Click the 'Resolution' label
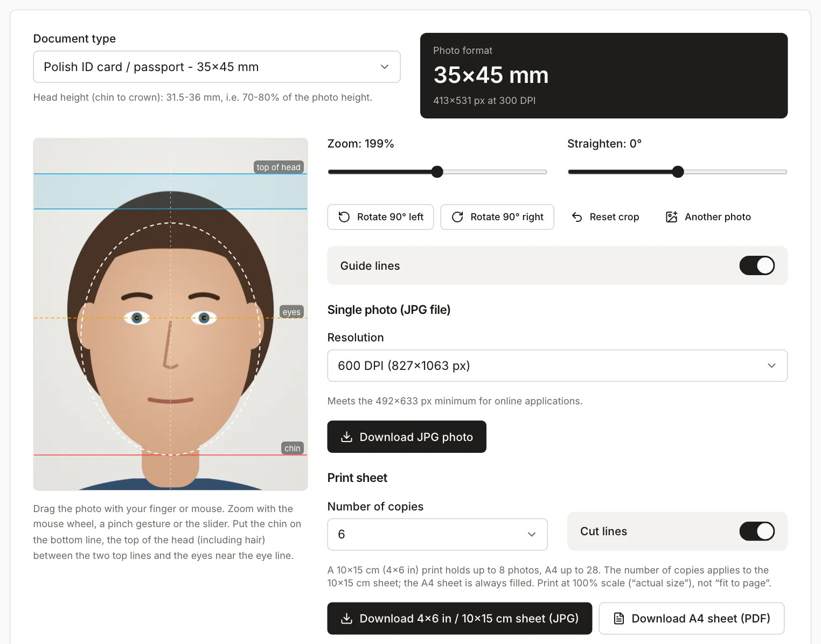This screenshot has width=821, height=644. 356,338
